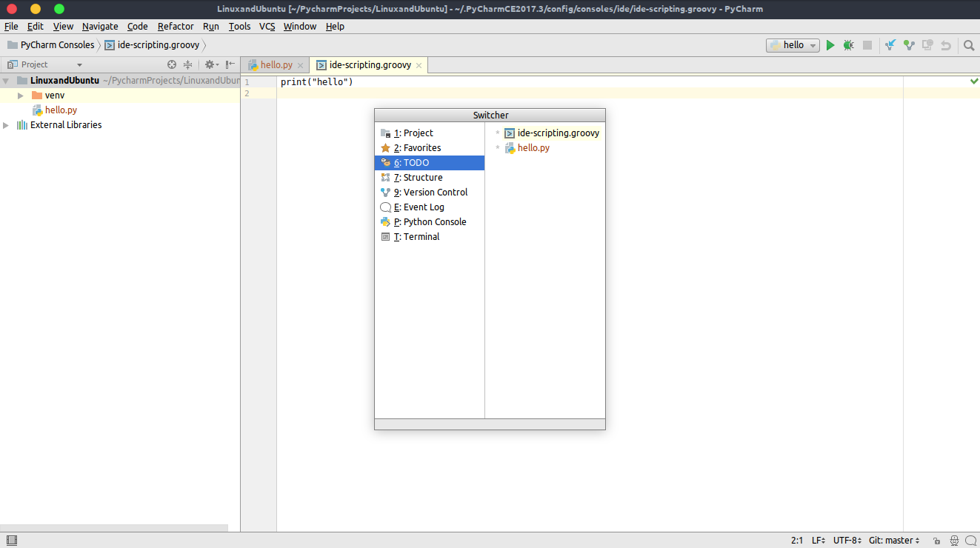Viewport: 980px width, 548px height.
Task: Run the hello configuration
Action: (830, 45)
